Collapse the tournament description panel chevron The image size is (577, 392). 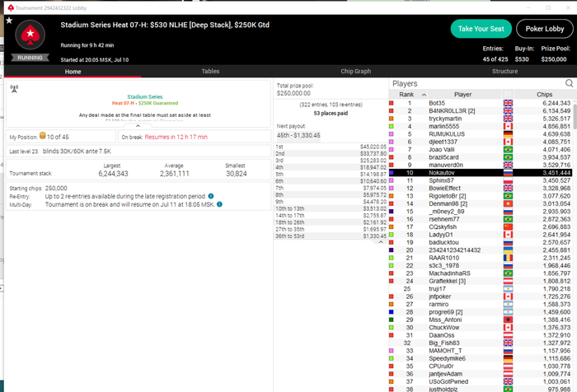(138, 126)
